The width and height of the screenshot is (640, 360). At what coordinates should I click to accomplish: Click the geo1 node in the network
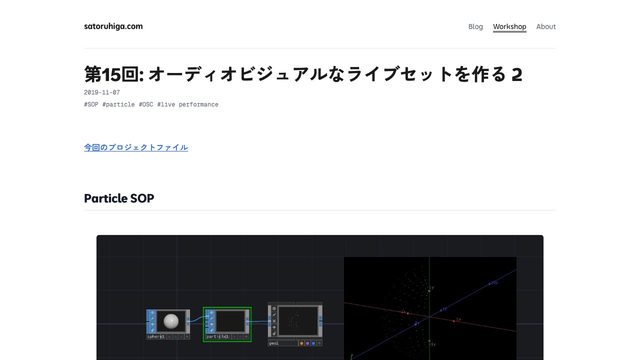click(x=295, y=325)
